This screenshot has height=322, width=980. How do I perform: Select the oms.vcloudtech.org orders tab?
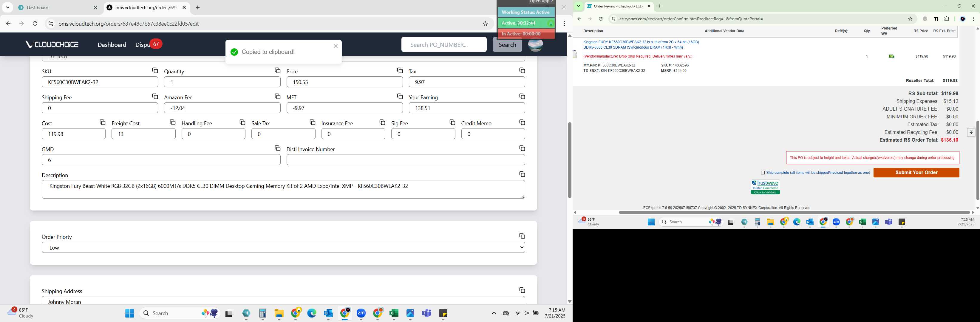click(x=146, y=8)
